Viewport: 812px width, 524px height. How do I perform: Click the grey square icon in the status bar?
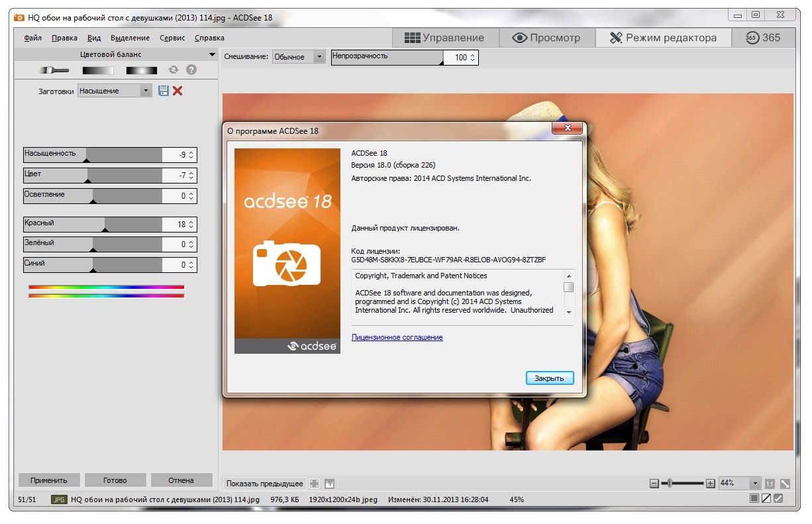pyautogui.click(x=754, y=498)
